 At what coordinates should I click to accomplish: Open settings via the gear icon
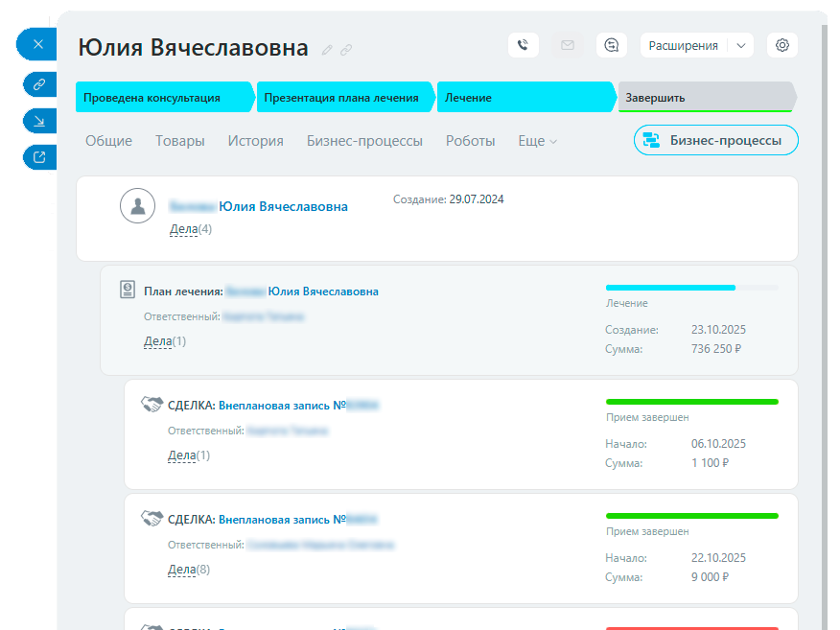tap(782, 45)
